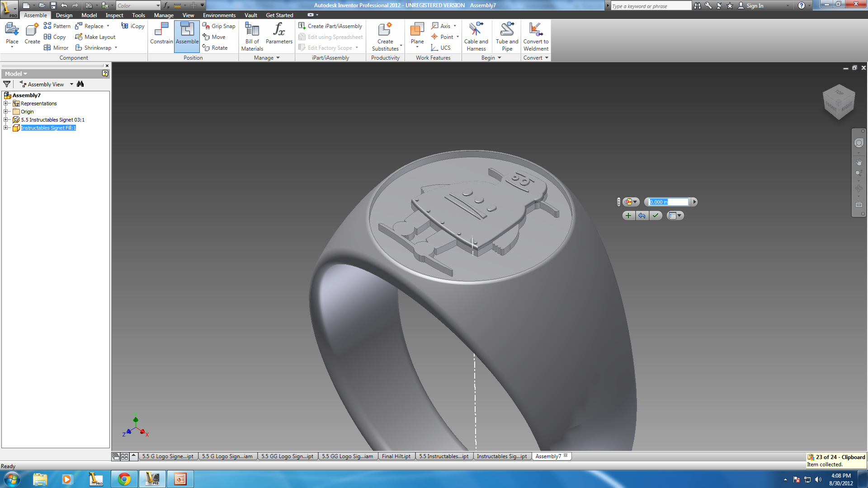Click the Create Substitutes tool
The width and height of the screenshot is (868, 488).
tap(386, 36)
